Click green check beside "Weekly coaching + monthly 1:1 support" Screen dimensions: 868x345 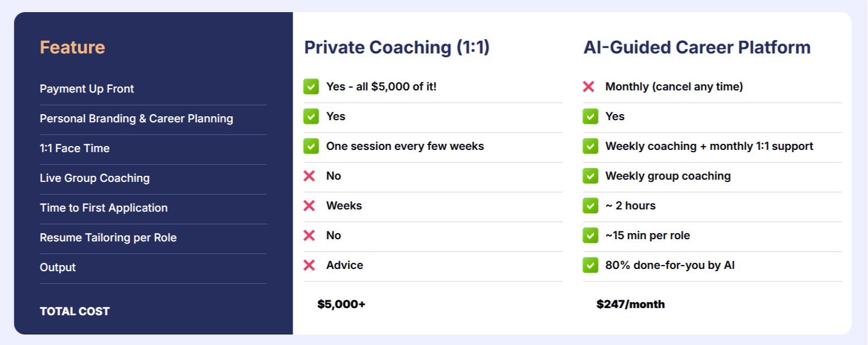[x=590, y=146]
